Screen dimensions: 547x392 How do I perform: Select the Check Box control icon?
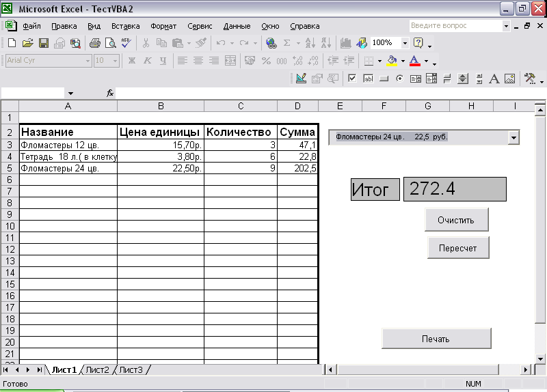point(352,79)
